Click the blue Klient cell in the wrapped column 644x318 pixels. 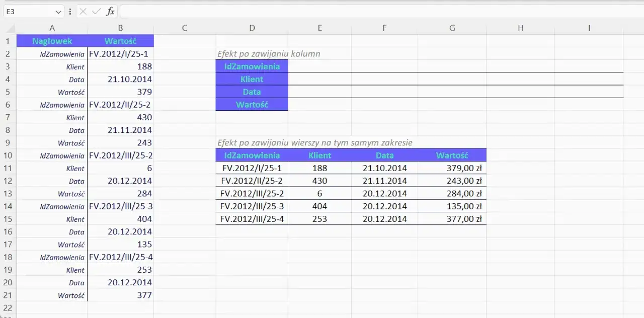click(x=252, y=79)
